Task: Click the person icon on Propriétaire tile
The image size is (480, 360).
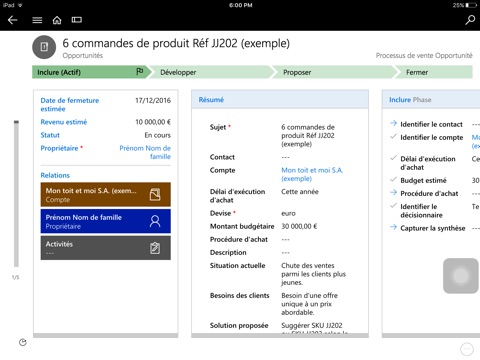Action: [x=155, y=221]
